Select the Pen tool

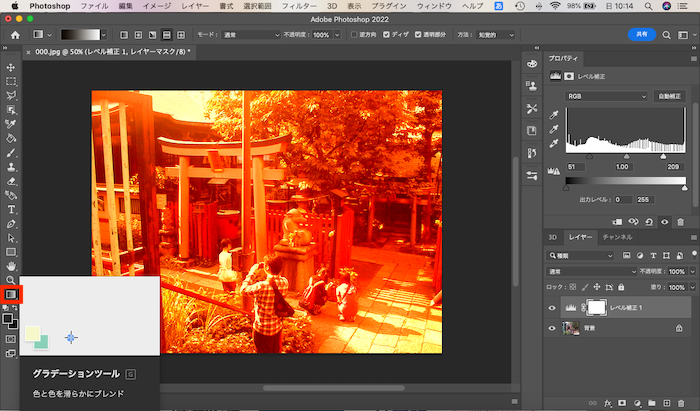pyautogui.click(x=11, y=224)
